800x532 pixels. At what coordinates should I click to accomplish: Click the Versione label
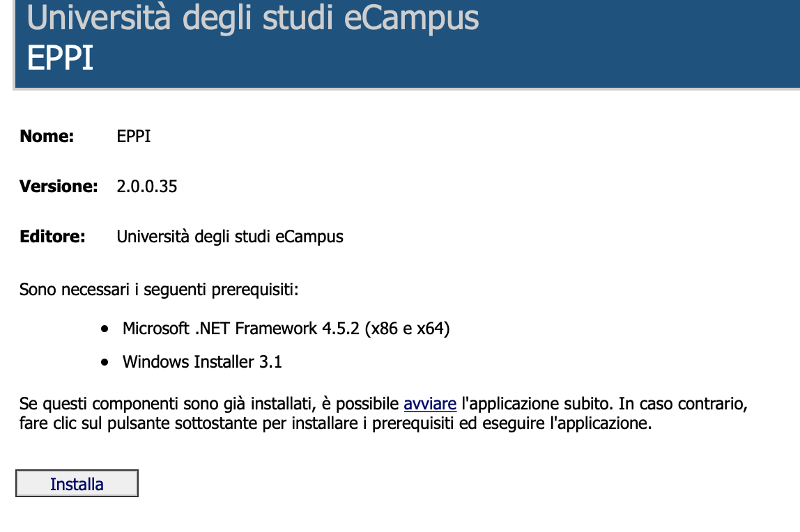[x=59, y=187]
